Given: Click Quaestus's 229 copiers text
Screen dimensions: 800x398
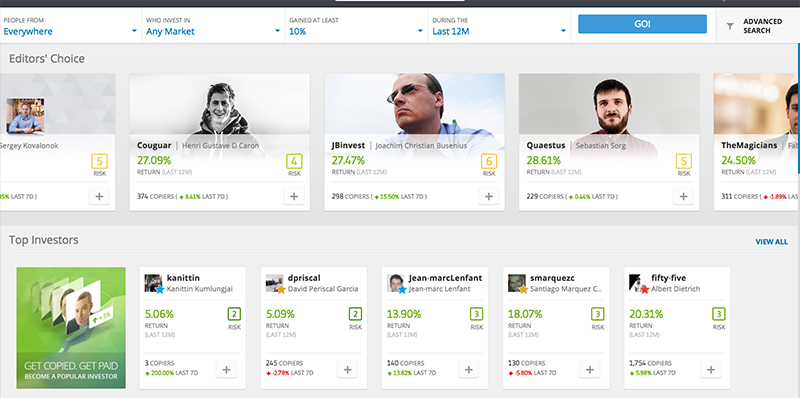Looking at the screenshot, I should [545, 196].
